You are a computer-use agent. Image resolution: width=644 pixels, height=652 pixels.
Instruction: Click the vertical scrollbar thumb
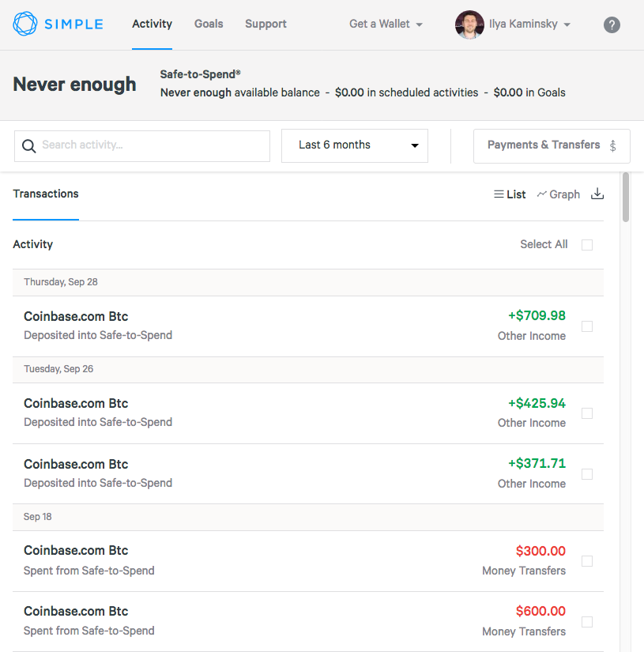tap(626, 198)
